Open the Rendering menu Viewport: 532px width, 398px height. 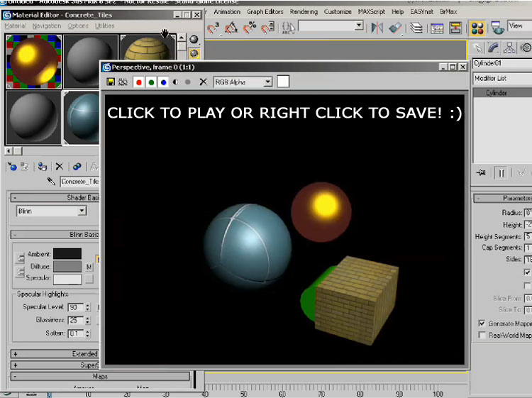[x=304, y=12]
